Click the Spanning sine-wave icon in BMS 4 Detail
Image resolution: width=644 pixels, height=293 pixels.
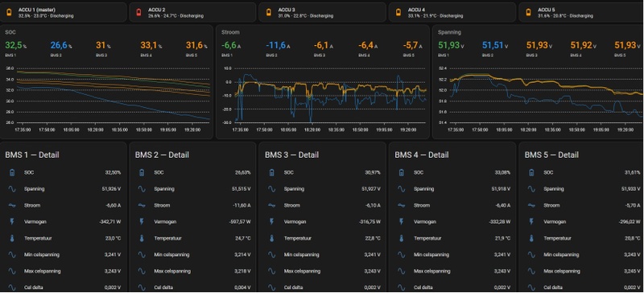pyautogui.click(x=401, y=189)
